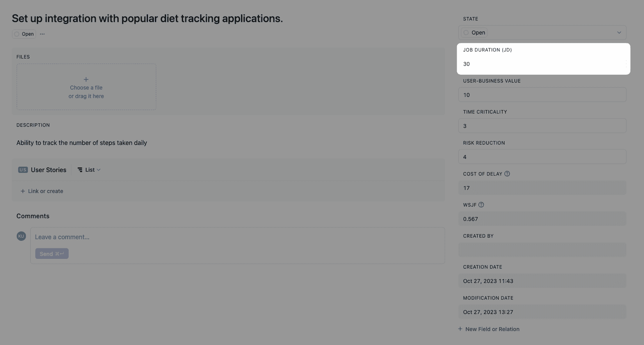Click the sort icon beside List

pyautogui.click(x=80, y=170)
